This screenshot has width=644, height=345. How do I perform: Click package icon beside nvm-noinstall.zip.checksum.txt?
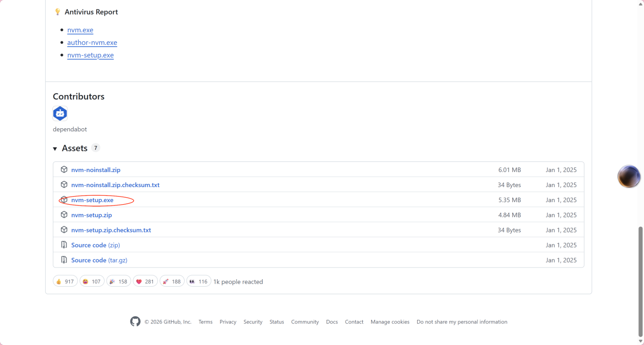click(x=64, y=185)
